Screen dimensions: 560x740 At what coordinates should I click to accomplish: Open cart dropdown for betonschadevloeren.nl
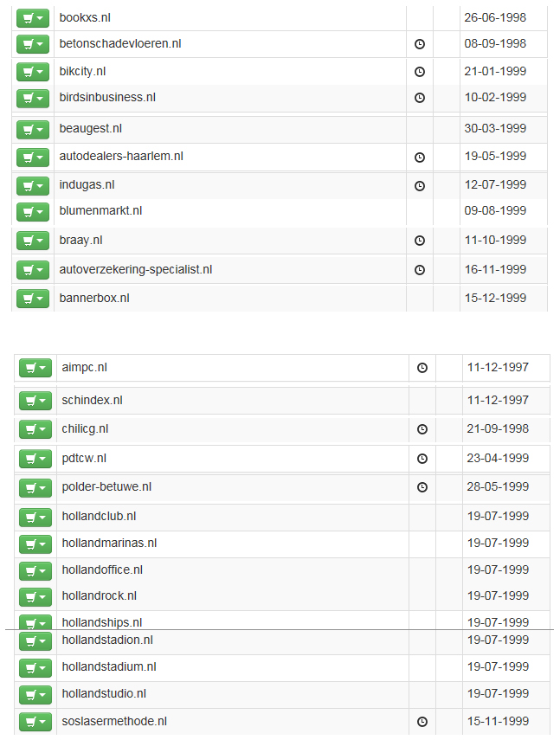33,44
